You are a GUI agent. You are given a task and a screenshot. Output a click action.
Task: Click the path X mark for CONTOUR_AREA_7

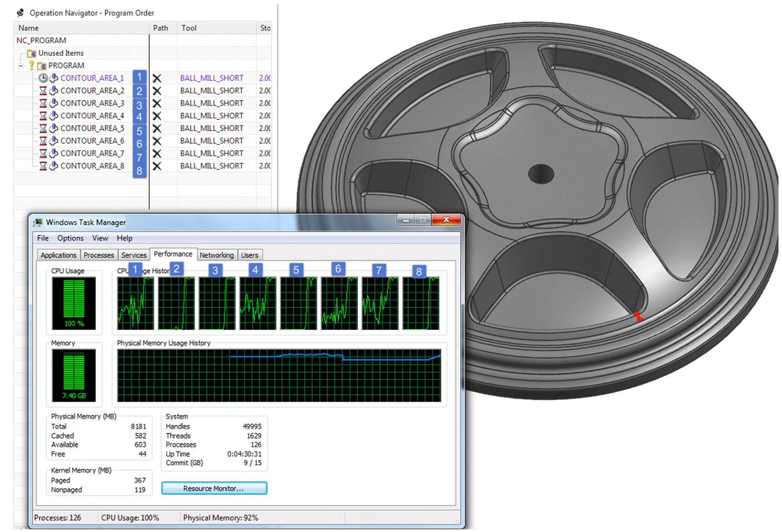click(x=157, y=154)
